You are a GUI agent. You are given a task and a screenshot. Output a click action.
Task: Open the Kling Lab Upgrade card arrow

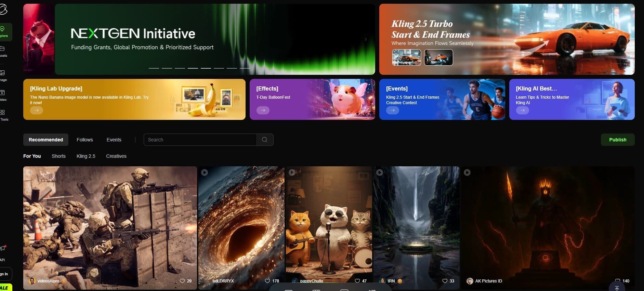37,110
